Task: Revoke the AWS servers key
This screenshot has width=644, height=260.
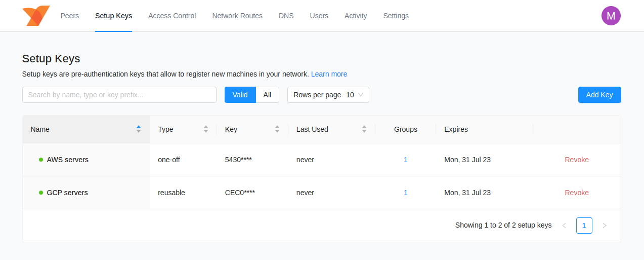Action: point(577,160)
